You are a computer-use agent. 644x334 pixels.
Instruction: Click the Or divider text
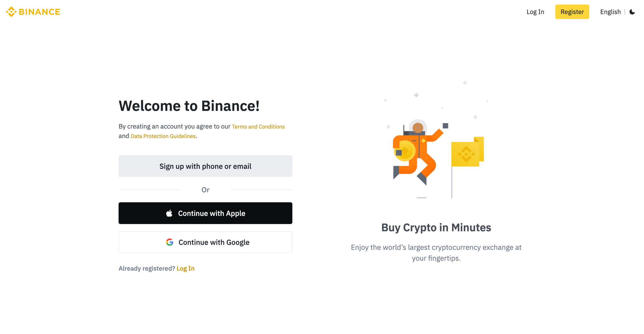coord(205,190)
